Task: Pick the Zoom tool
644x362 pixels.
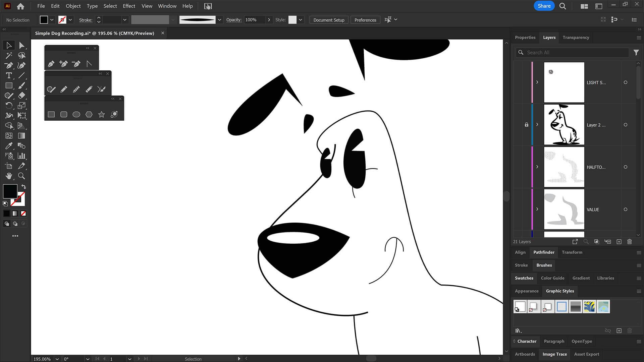Action: click(21, 176)
